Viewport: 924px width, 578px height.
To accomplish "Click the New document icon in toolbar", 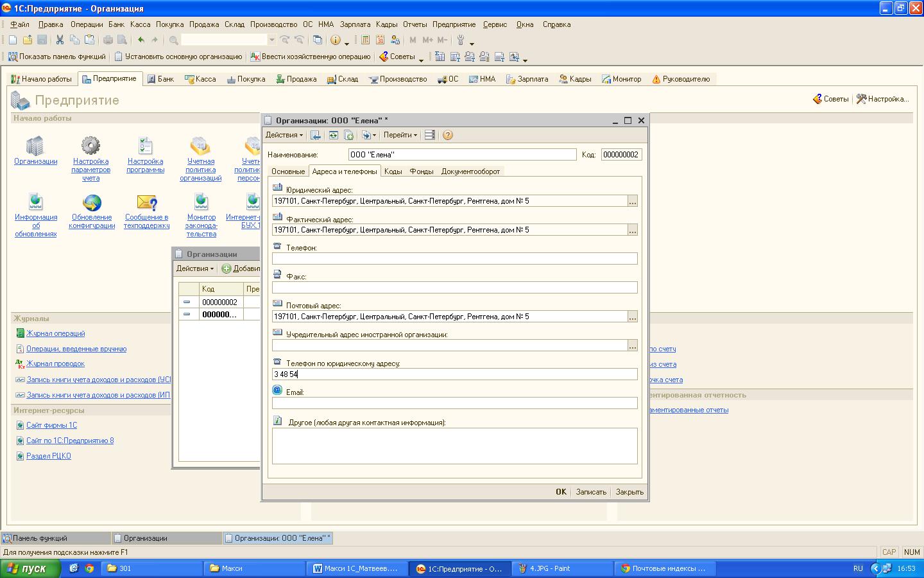I will (x=13, y=40).
